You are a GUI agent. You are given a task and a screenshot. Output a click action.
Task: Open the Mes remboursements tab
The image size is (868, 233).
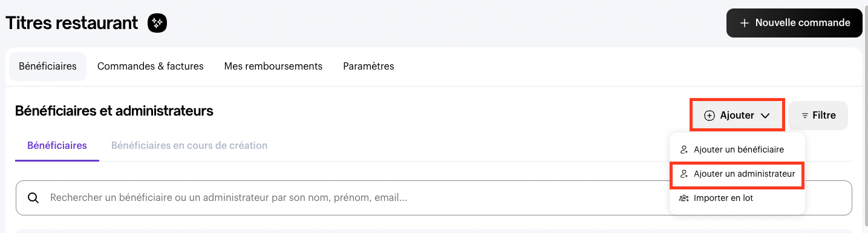[273, 67]
